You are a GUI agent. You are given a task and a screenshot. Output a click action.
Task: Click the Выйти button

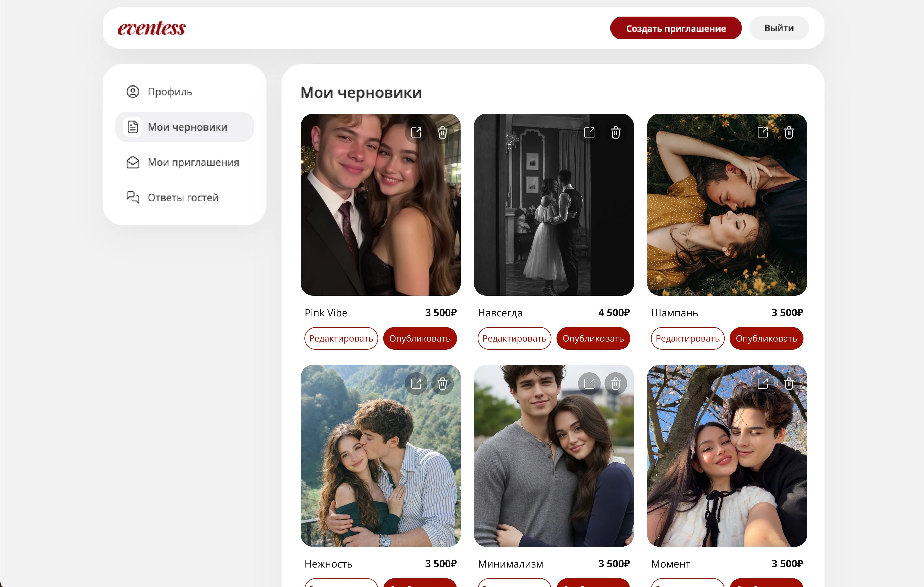tap(779, 28)
